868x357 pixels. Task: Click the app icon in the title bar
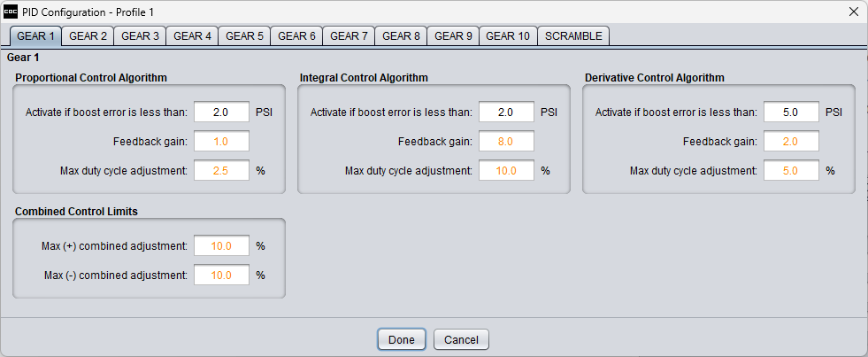pyautogui.click(x=12, y=12)
